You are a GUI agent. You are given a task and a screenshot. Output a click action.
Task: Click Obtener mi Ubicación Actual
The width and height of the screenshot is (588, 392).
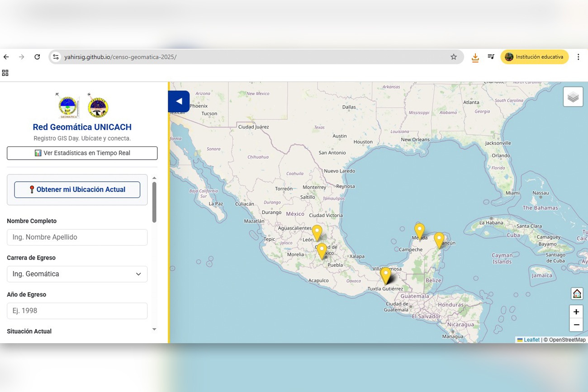pos(77,189)
